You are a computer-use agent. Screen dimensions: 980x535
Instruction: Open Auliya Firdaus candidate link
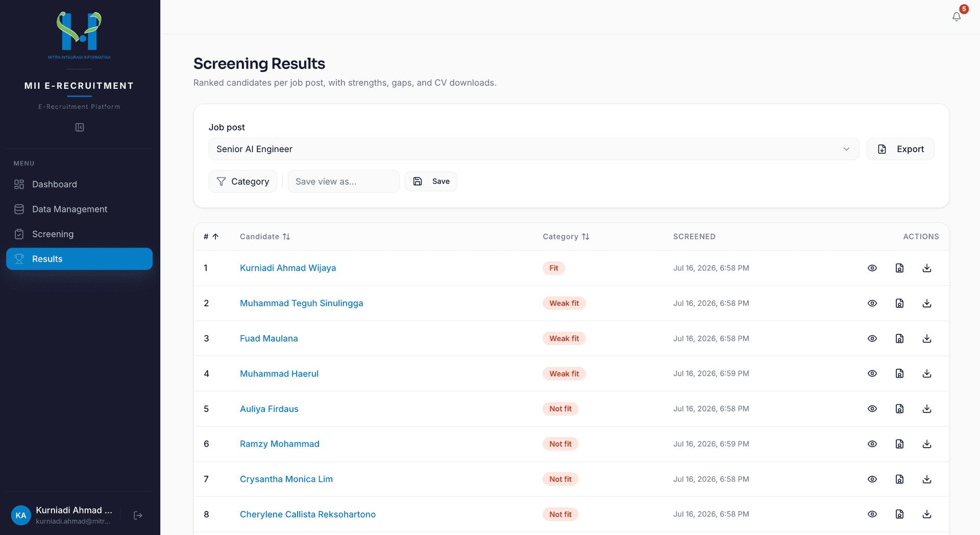269,409
